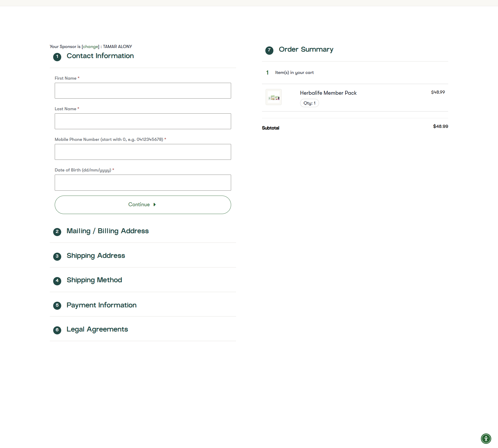Focus the First Name input field

click(x=143, y=91)
